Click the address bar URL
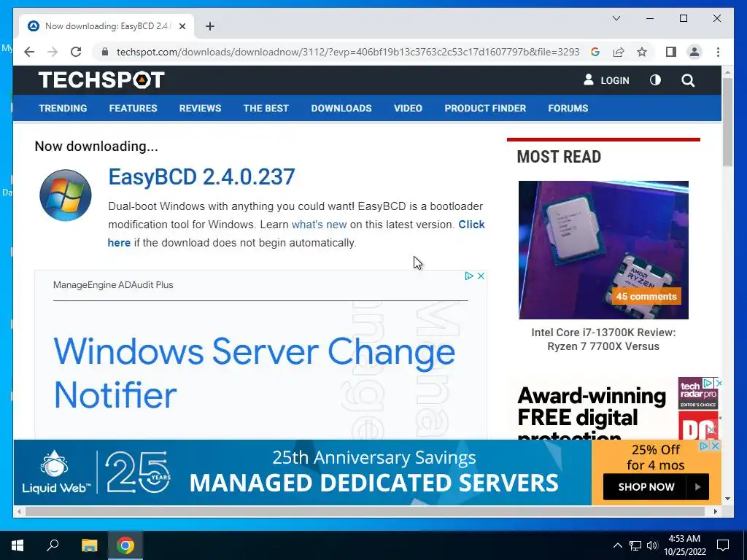The image size is (747, 560). coord(348,52)
